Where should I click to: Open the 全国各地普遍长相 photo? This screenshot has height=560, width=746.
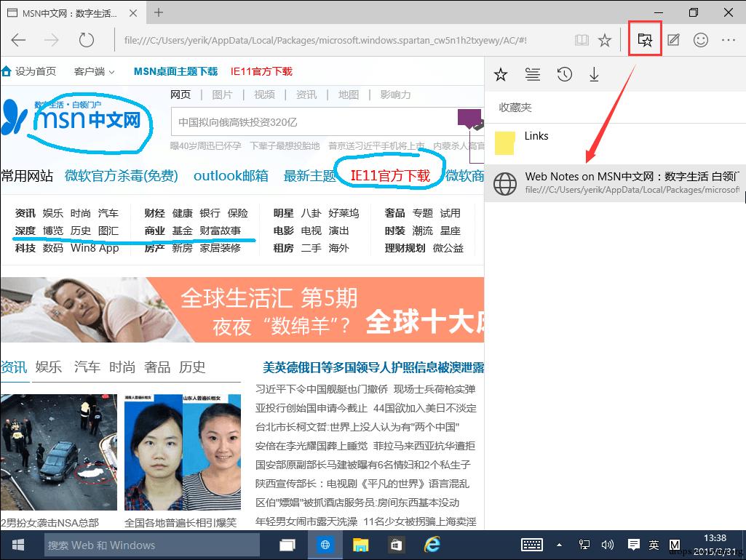pyautogui.click(x=183, y=452)
